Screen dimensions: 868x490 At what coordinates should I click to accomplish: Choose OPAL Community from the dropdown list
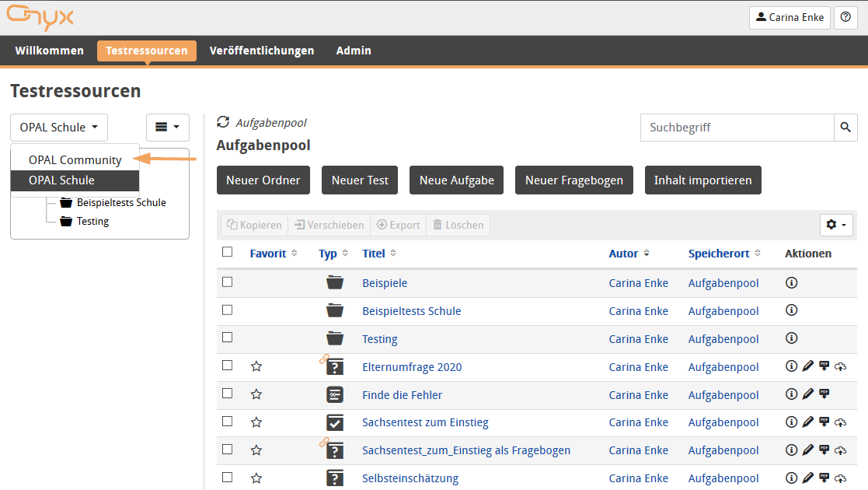(x=75, y=160)
